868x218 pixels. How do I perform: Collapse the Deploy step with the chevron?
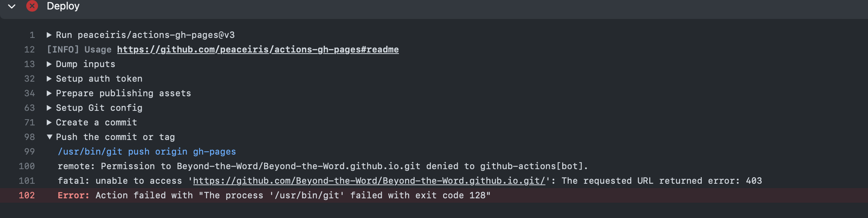click(12, 6)
